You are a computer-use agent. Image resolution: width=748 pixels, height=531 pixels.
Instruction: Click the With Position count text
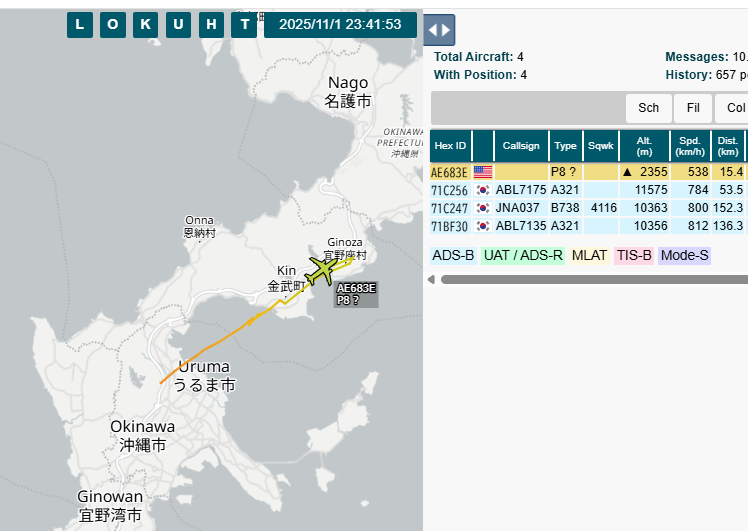click(x=480, y=75)
